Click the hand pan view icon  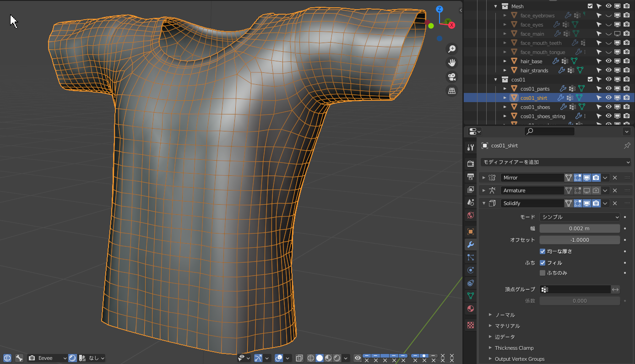(x=452, y=63)
